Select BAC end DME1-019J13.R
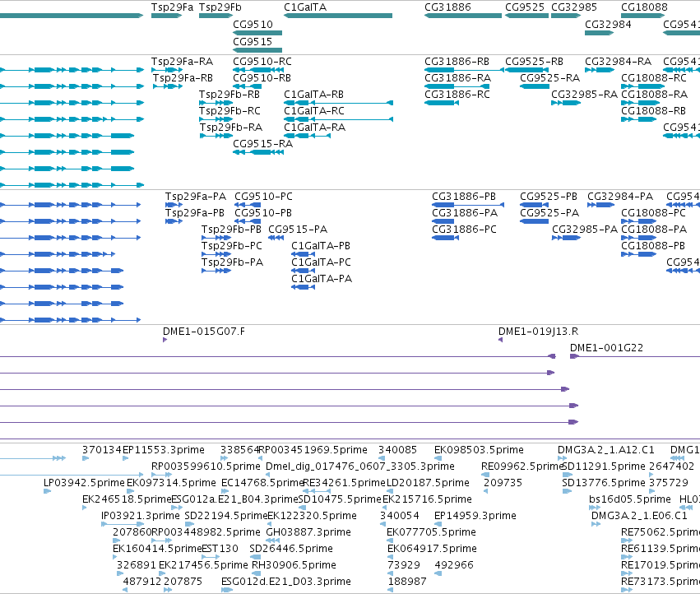 coord(539,332)
